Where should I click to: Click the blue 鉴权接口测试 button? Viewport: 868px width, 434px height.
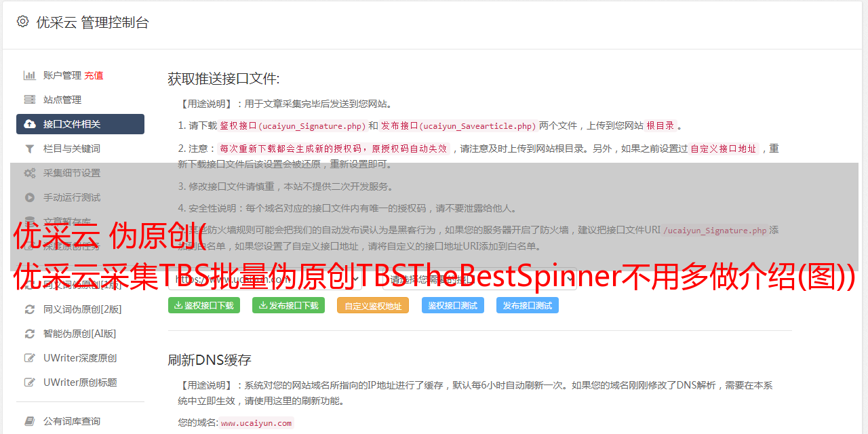[x=453, y=305]
